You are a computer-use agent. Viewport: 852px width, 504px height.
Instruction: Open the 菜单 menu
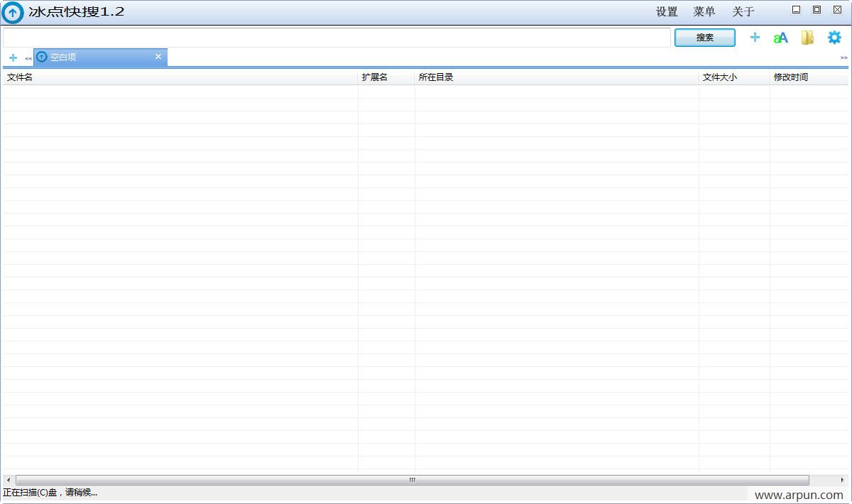coord(704,11)
